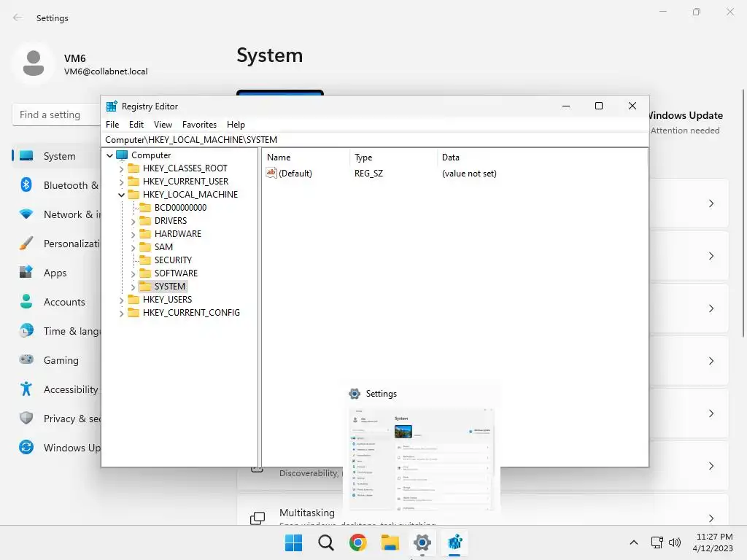Show hidden system tray icons
Screen dimensions: 747x560
pos(634,542)
